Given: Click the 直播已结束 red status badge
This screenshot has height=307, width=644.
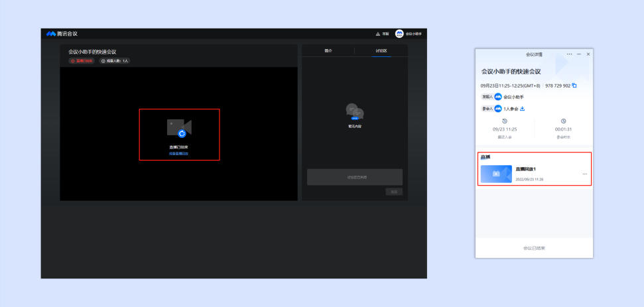Looking at the screenshot, I should click(82, 61).
